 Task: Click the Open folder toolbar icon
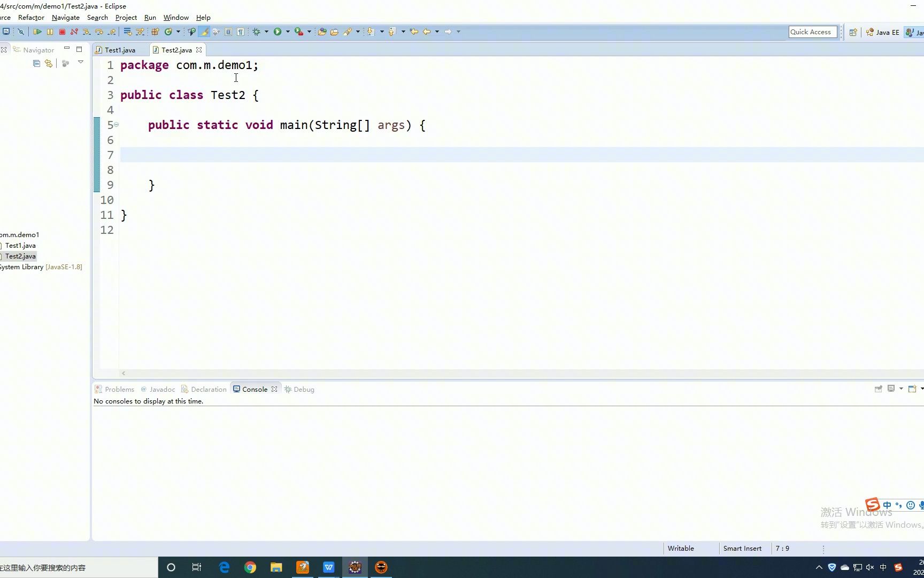click(x=334, y=32)
